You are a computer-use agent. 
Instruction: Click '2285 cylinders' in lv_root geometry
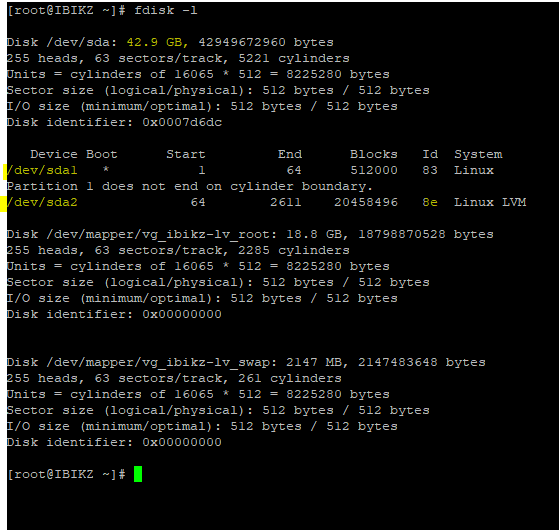point(294,250)
